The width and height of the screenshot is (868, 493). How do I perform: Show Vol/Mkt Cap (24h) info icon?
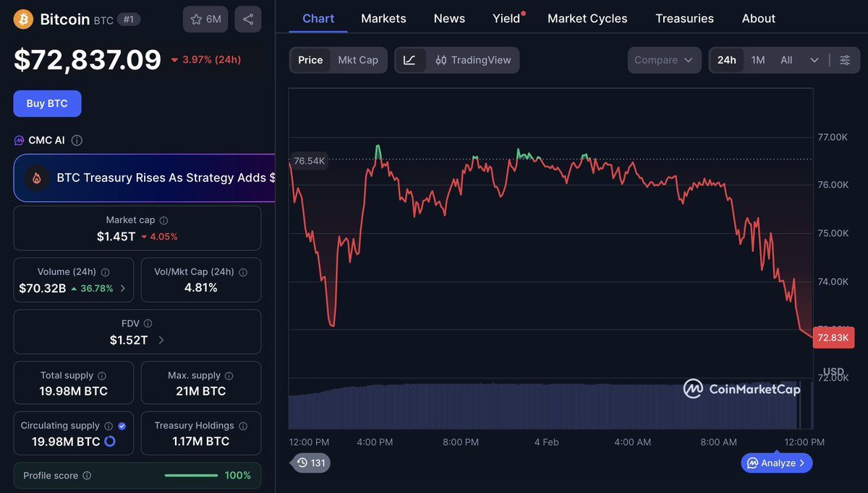(243, 272)
